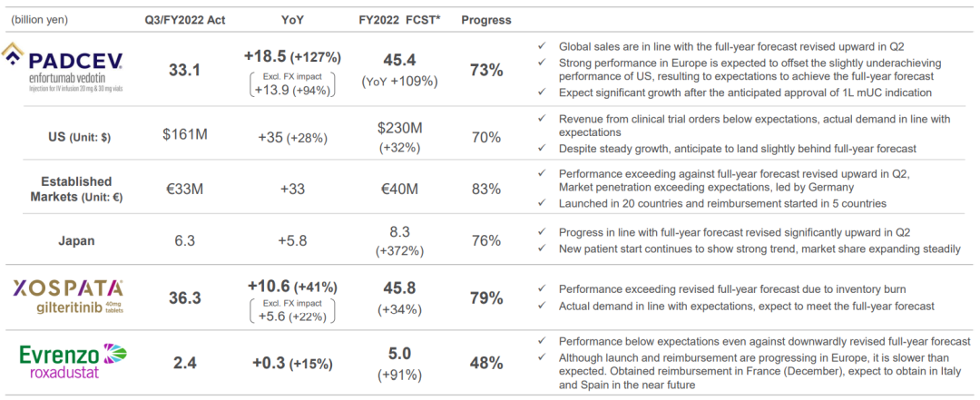The image size is (980, 400).
Task: Click the checkmark beside 'Global sales are in line'
Action: pyautogui.click(x=542, y=45)
